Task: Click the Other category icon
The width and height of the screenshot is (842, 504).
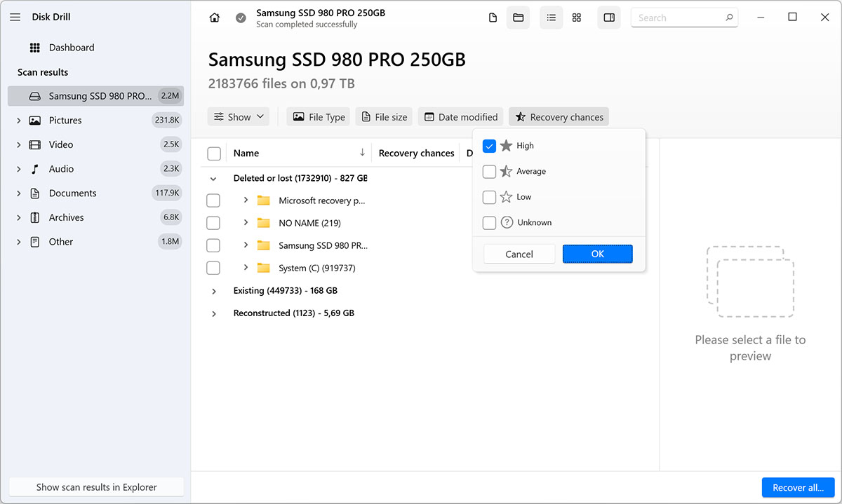Action: 35,242
